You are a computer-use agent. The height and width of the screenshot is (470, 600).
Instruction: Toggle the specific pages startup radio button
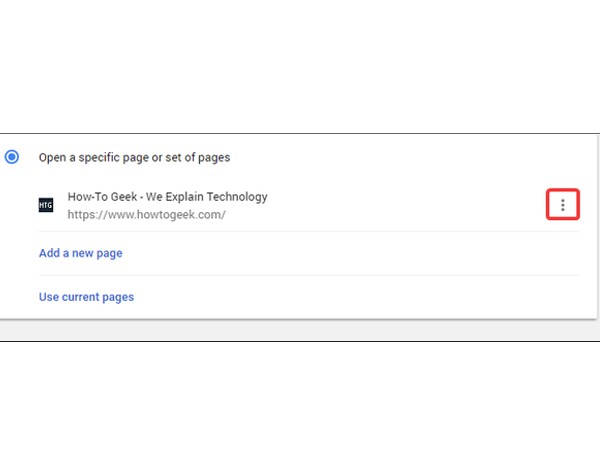pyautogui.click(x=12, y=157)
